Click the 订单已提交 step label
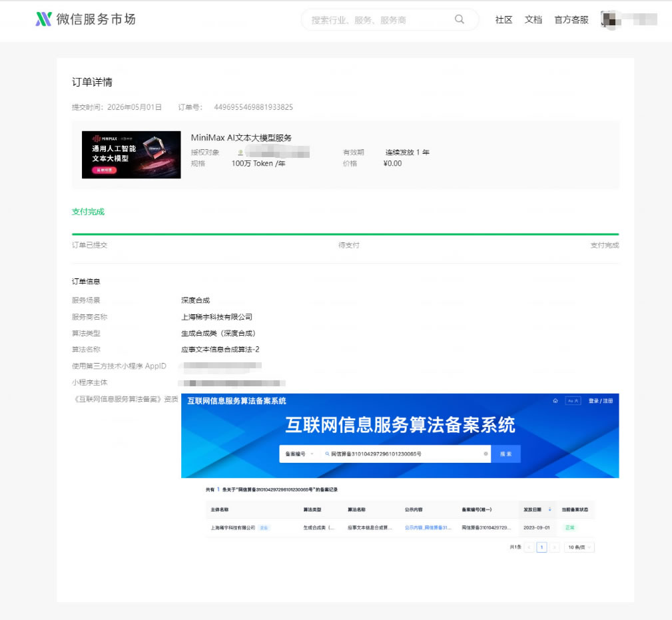Image resolution: width=672 pixels, height=620 pixels. (x=89, y=245)
